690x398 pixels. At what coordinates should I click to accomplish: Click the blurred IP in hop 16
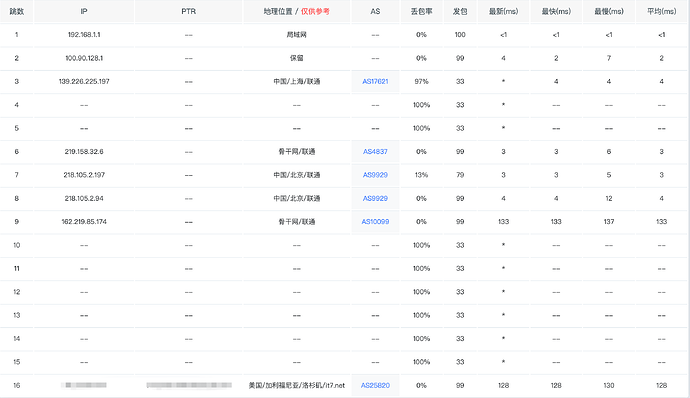tap(84, 385)
